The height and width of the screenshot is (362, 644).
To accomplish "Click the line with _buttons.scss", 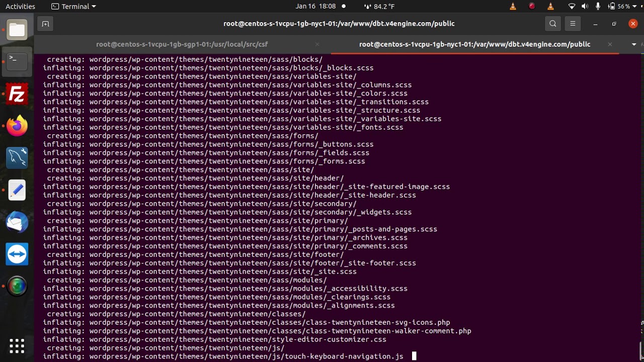I will point(208,144).
